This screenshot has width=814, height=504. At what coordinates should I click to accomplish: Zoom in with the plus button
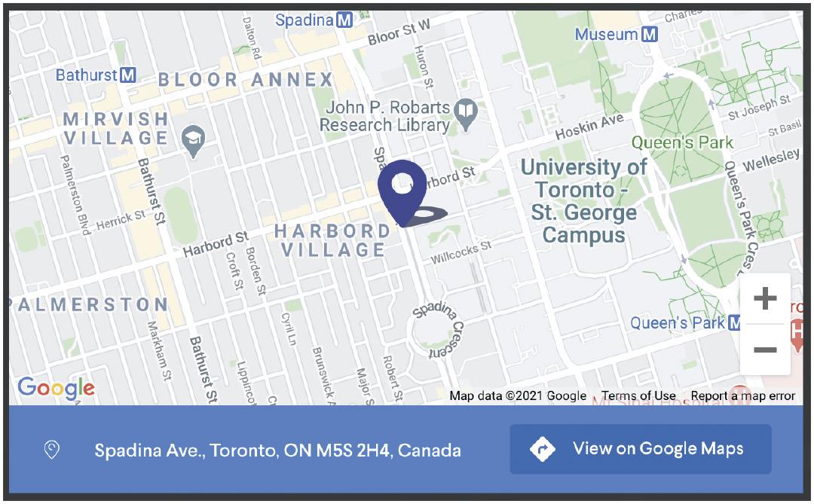pos(765,298)
